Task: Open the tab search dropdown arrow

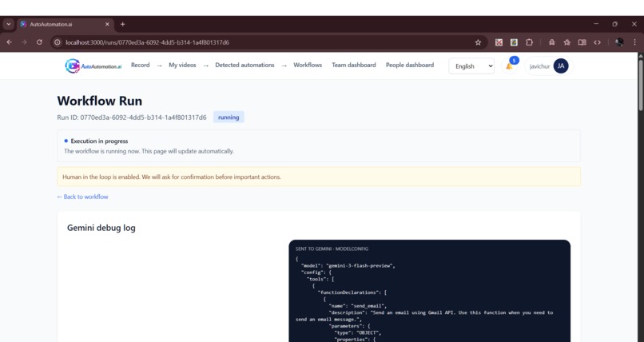Action: click(9, 24)
